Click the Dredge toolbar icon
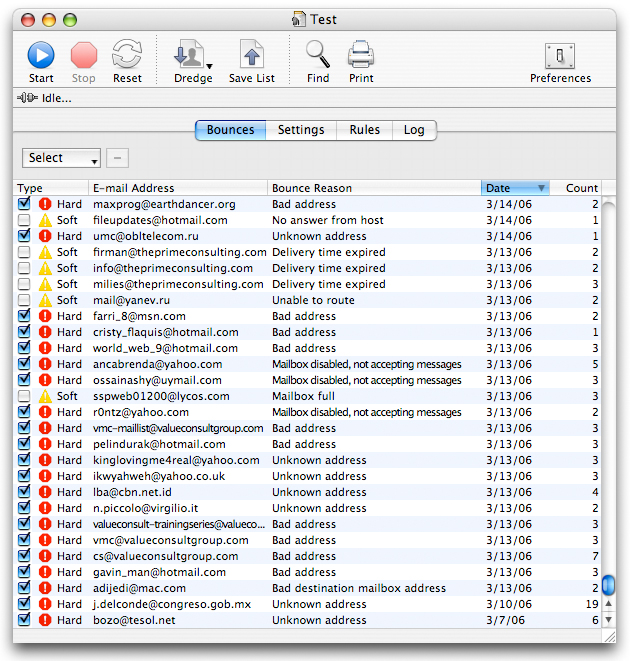Image resolution: width=630 pixels, height=661 pixels. tap(189, 54)
